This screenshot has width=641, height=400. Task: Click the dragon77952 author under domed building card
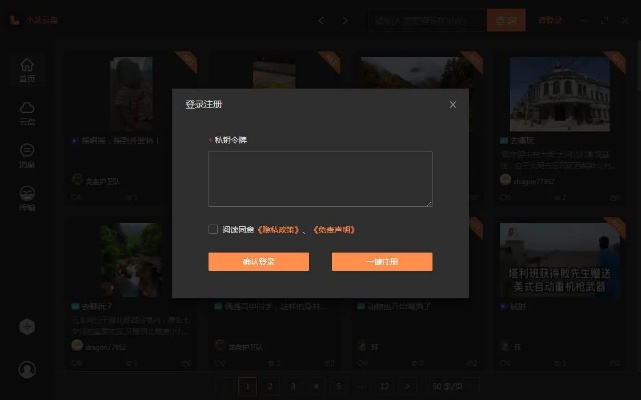tap(534, 181)
